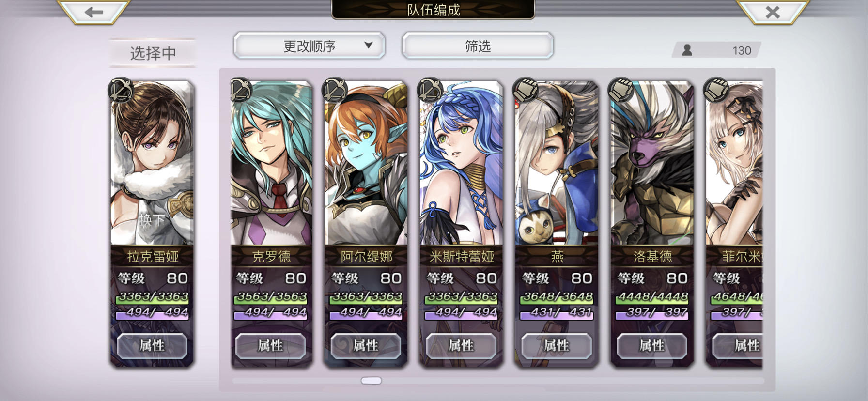The image size is (868, 401).
Task: Select the 阿尔缇娜 character portrait
Action: tap(366, 164)
